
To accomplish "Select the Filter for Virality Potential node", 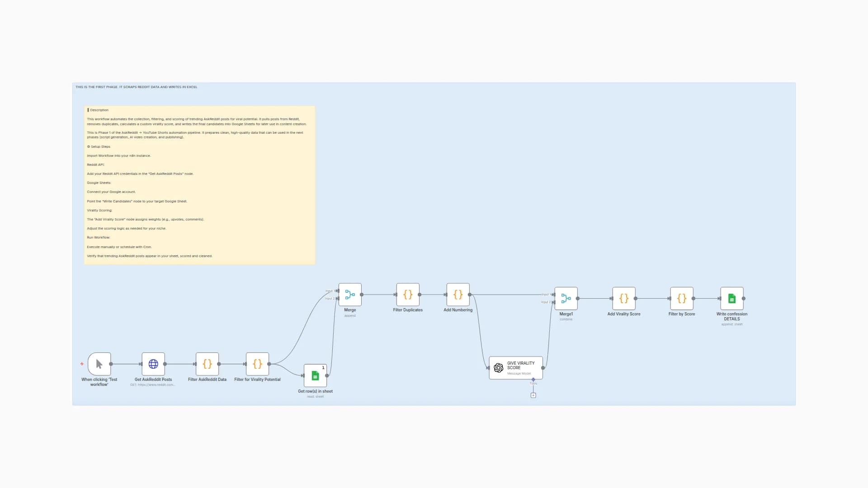I will (257, 364).
